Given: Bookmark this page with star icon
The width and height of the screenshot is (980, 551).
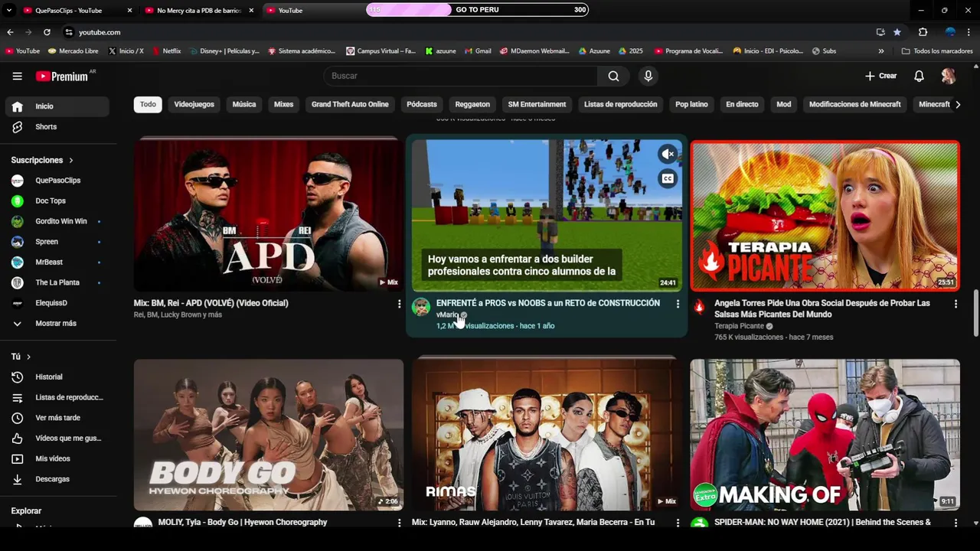Looking at the screenshot, I should click(897, 32).
